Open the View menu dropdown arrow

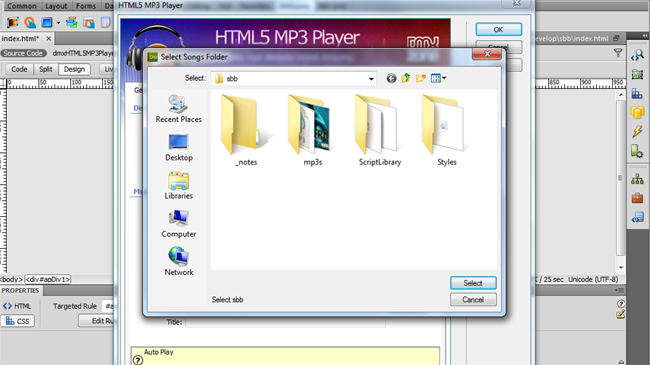click(444, 78)
